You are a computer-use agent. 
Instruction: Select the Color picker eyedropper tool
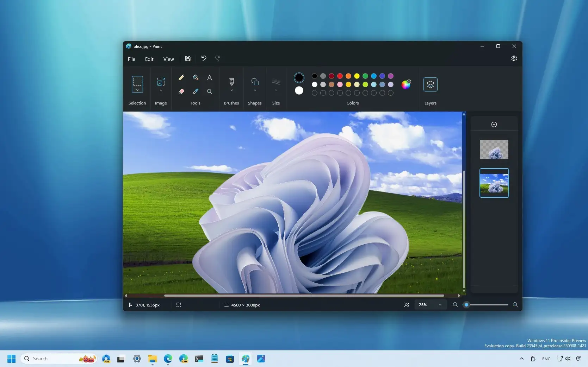click(x=196, y=91)
